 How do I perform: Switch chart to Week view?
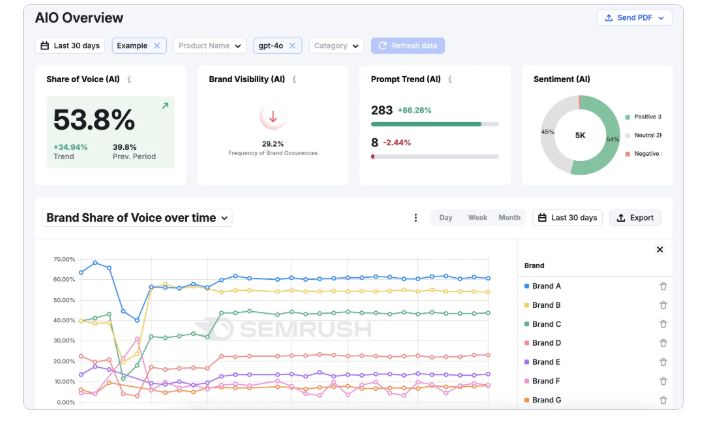point(477,218)
